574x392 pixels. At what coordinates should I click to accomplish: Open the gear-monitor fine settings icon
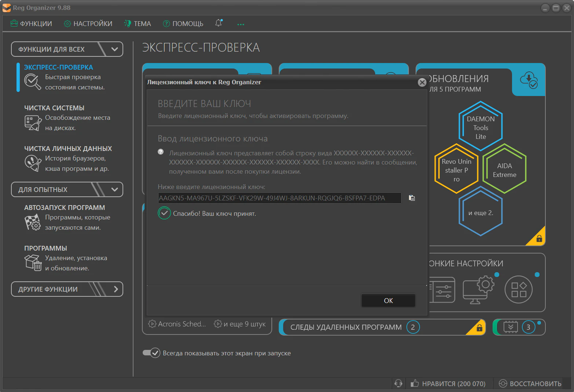pos(478,289)
